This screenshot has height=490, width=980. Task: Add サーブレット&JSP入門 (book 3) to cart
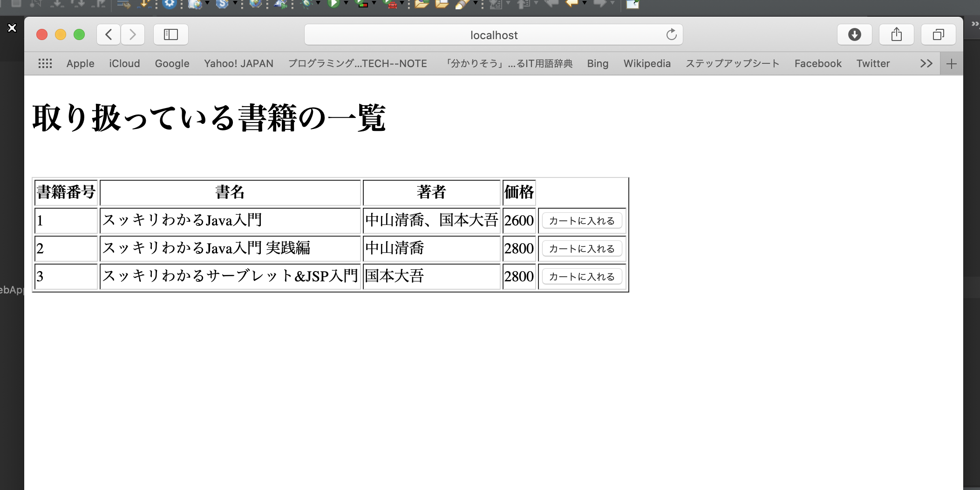click(582, 277)
